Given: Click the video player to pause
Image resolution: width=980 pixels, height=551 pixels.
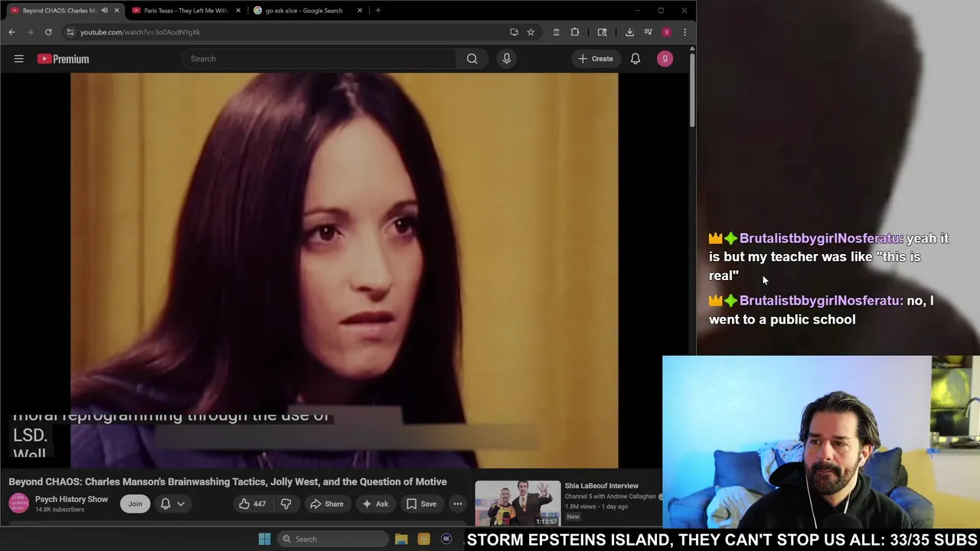Looking at the screenshot, I should (x=344, y=270).
